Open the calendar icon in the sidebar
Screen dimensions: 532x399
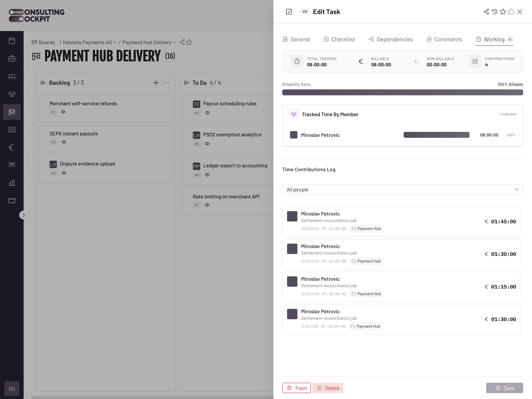(12, 41)
